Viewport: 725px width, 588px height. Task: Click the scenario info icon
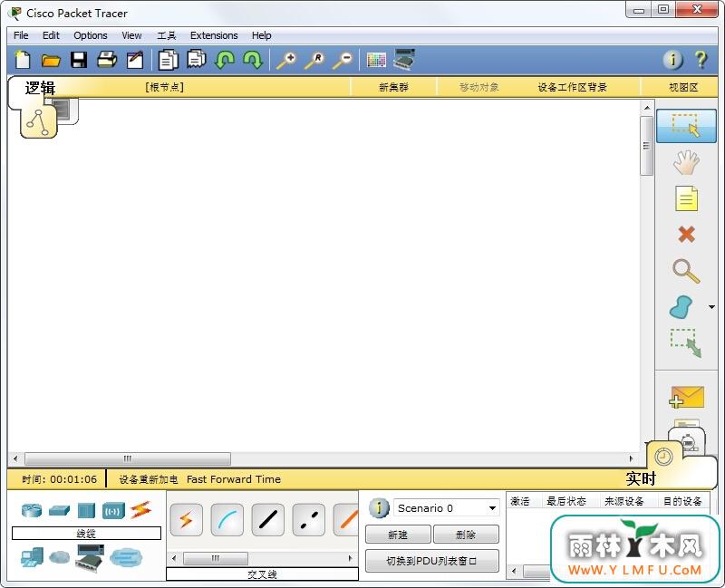(379, 507)
